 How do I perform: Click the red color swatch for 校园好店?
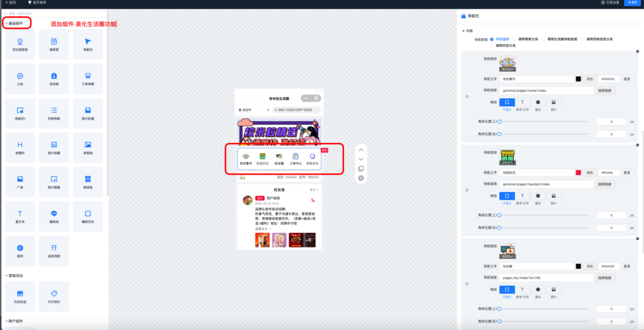(x=578, y=172)
